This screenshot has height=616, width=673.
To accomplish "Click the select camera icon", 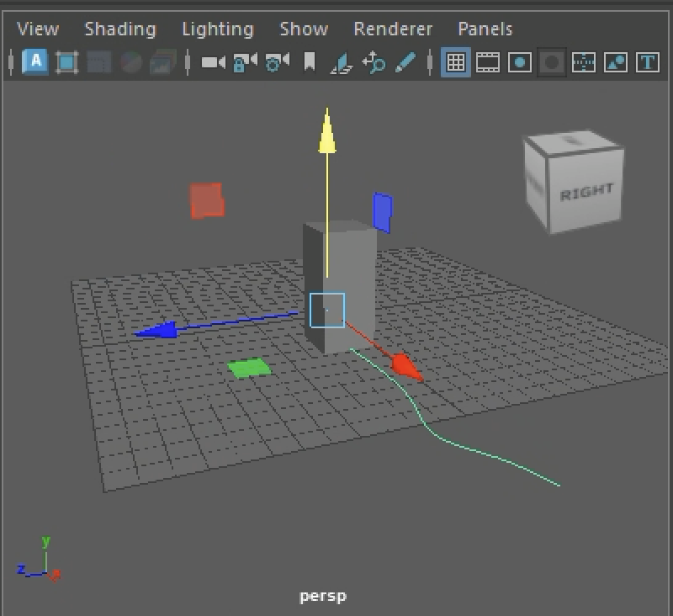I will click(x=213, y=62).
